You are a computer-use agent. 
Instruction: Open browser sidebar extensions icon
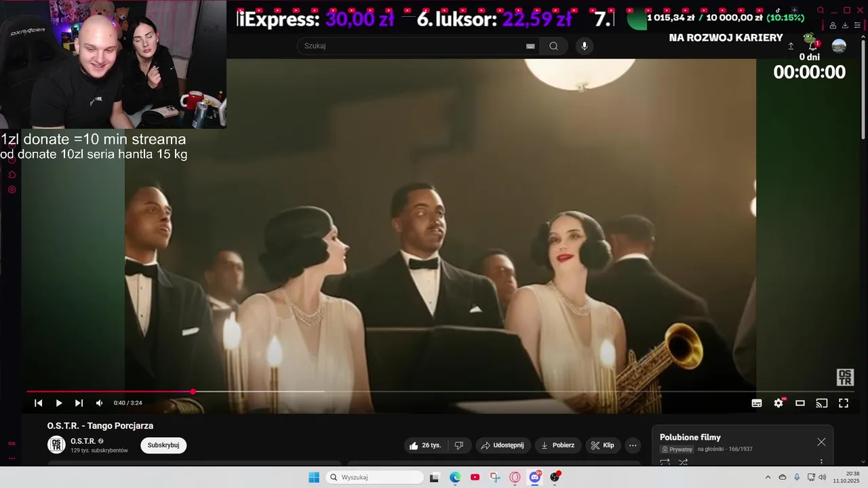(12, 175)
